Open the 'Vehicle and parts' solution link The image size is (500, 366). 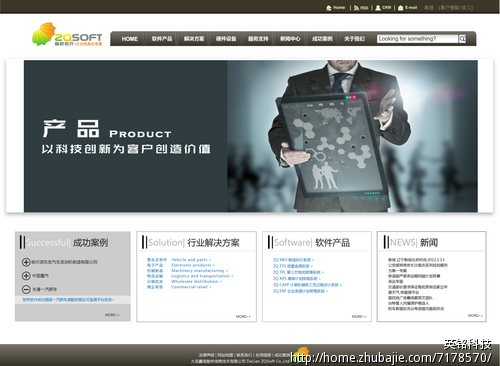click(191, 260)
